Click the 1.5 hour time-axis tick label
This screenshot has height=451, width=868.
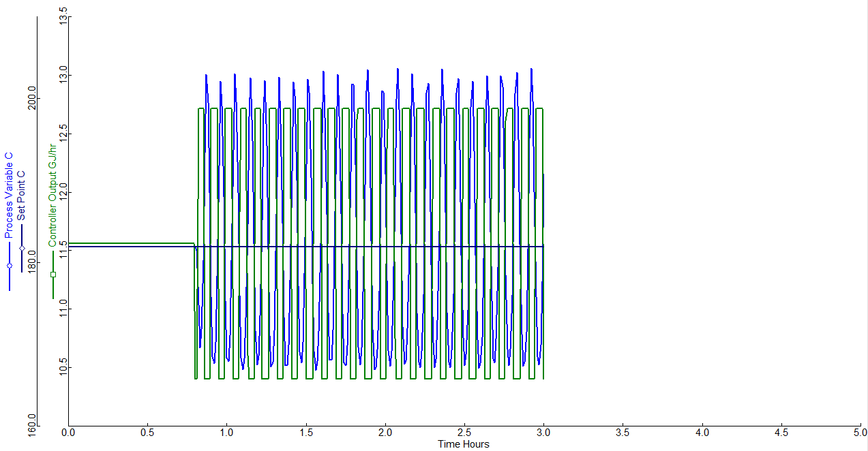[x=306, y=433]
